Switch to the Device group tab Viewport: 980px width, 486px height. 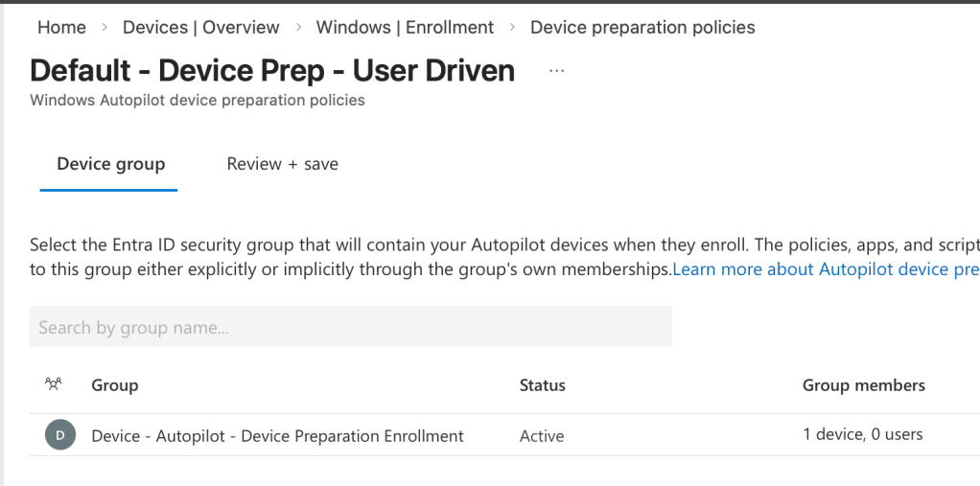coord(110,164)
